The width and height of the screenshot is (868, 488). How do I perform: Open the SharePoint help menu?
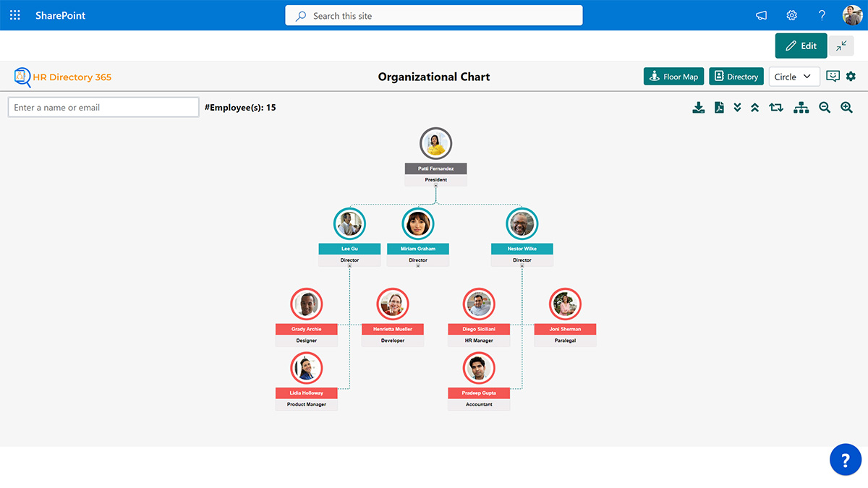(822, 14)
